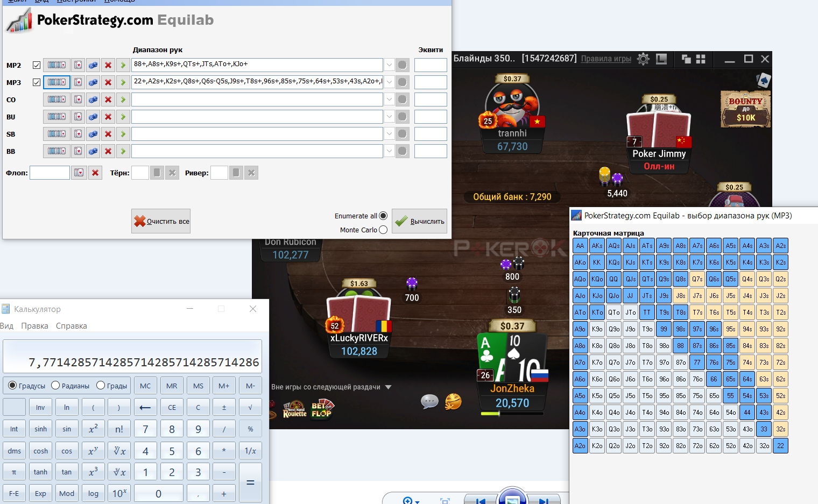Select QJs cell in card matrix
The image size is (818, 504).
tap(630, 279)
